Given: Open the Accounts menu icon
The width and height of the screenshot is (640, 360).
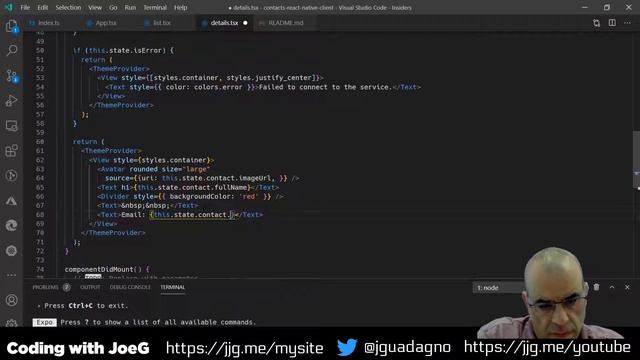Looking at the screenshot, I should pos(11,300).
